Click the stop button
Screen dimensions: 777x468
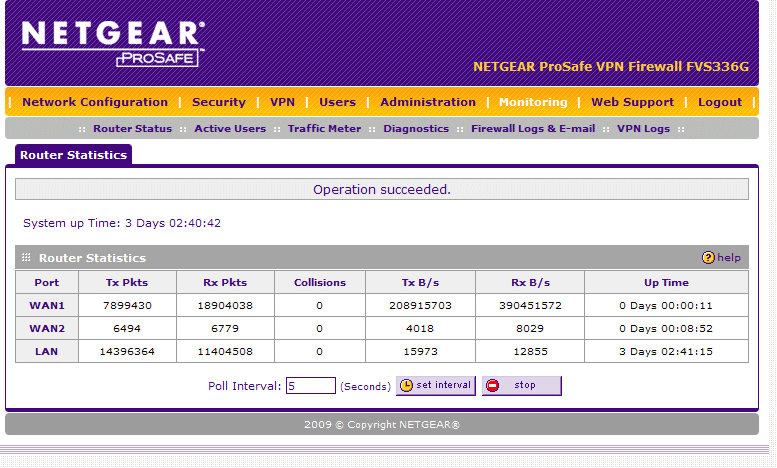click(522, 386)
